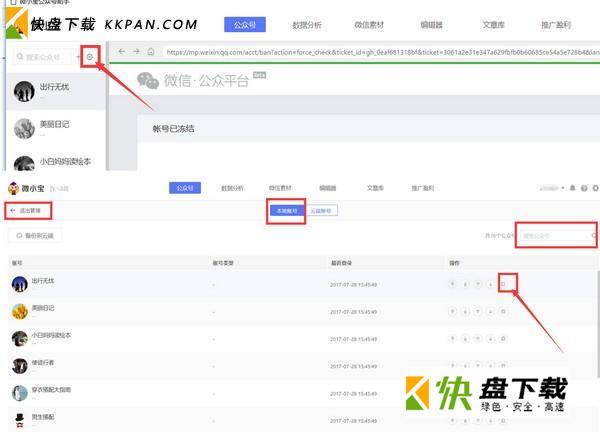Click first action icon in 男生搭配 row
Image resolution: width=600 pixels, height=432 pixels.
click(x=452, y=420)
